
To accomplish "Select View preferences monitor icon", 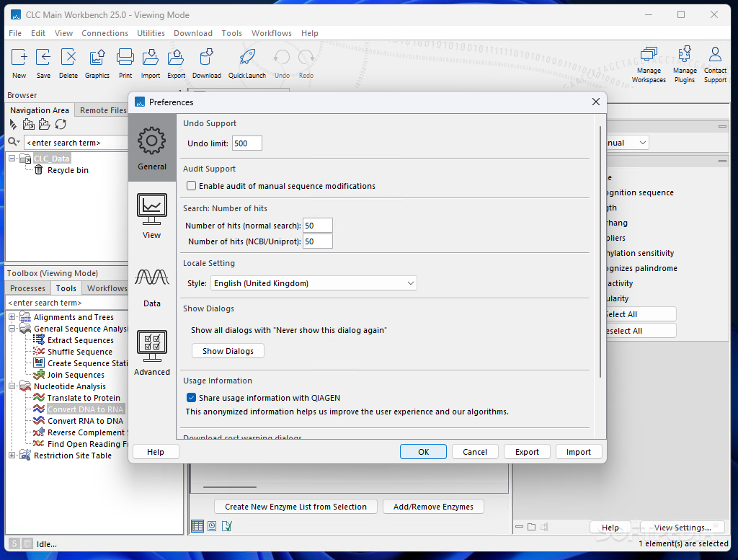I will point(151,209).
